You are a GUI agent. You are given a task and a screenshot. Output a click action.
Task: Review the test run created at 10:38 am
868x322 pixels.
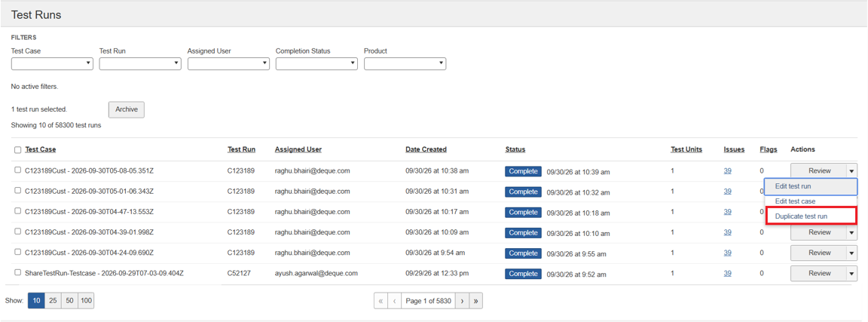coord(819,171)
